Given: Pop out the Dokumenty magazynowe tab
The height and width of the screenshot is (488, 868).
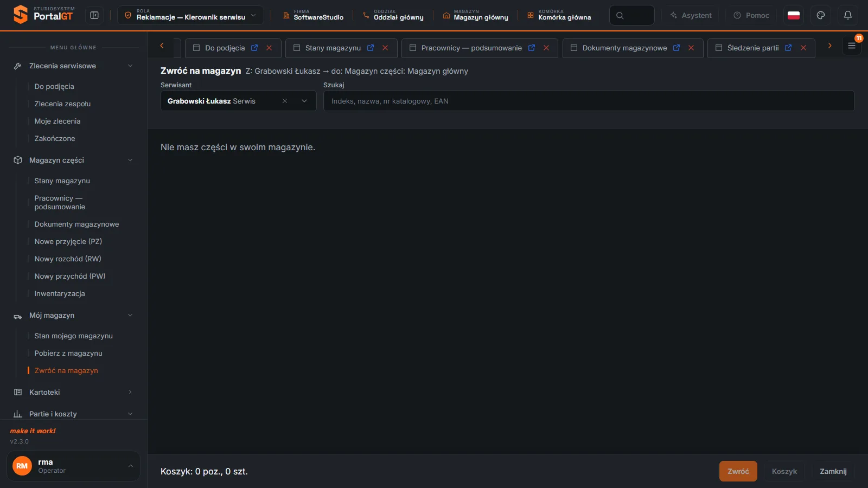Looking at the screenshot, I should (x=676, y=48).
